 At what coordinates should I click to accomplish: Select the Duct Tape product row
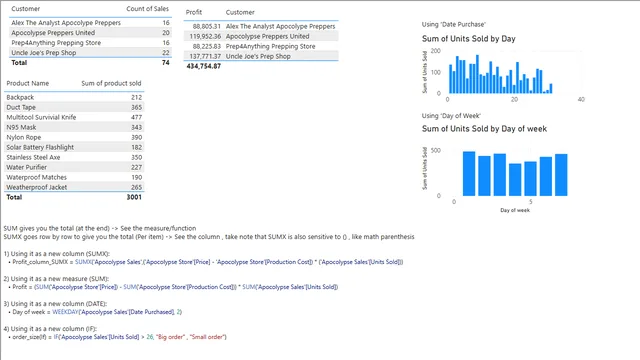click(74, 107)
